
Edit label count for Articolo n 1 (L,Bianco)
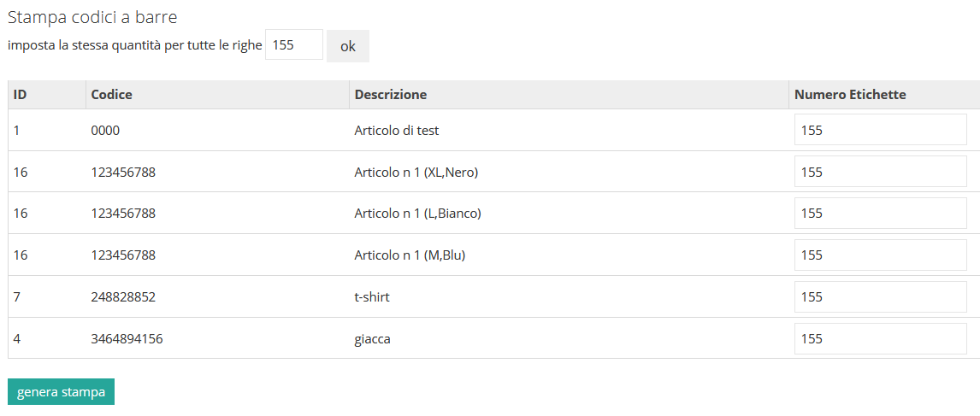click(x=880, y=213)
